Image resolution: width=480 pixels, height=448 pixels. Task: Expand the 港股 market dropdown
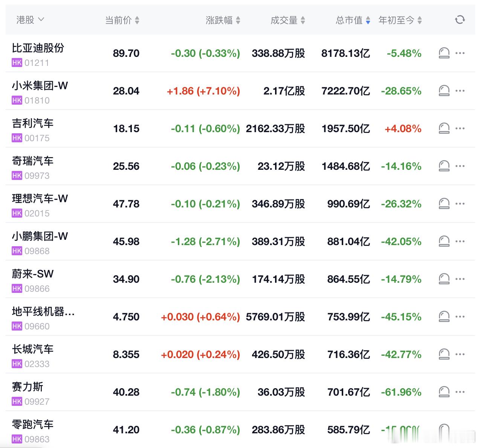[x=30, y=20]
